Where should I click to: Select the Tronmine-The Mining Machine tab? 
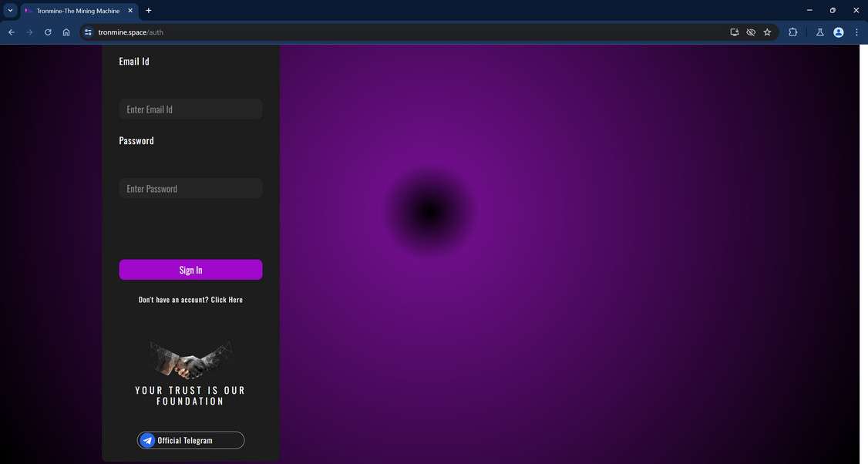tap(77, 10)
